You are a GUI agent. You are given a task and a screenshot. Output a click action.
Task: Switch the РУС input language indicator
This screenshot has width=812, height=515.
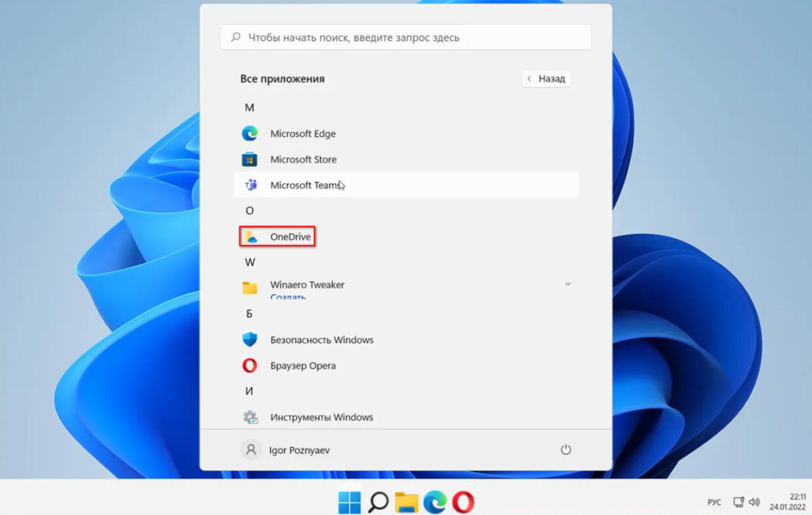point(714,502)
